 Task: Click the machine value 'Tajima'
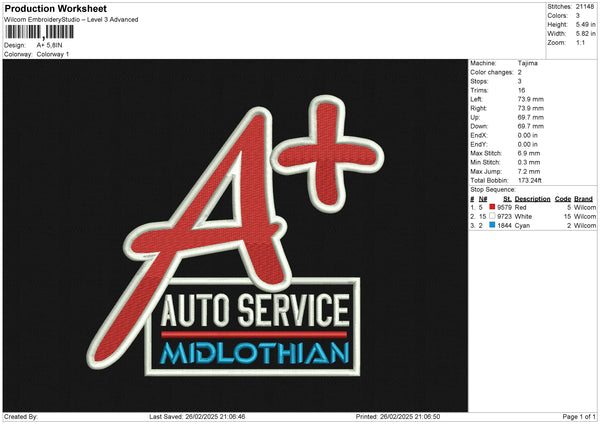click(528, 63)
